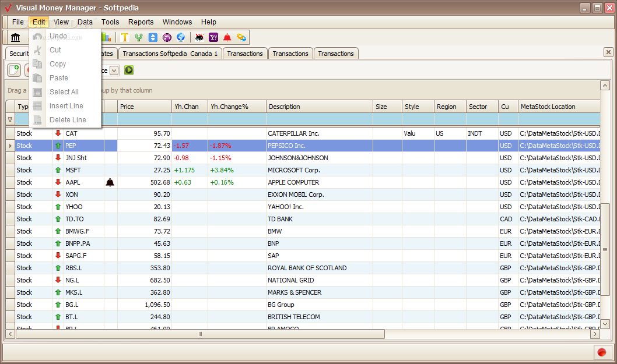Click the Price filter cell in filter row
Viewport: 617px width, 364px height.
[145, 119]
